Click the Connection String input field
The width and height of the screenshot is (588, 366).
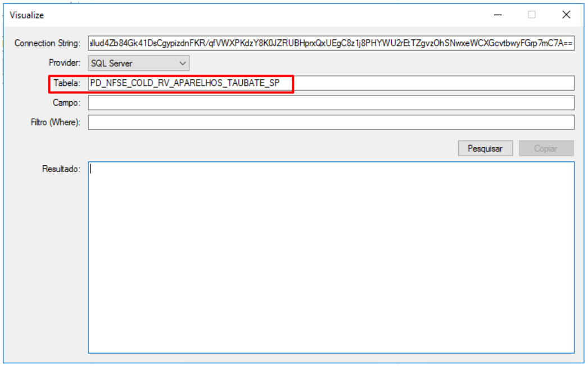[x=331, y=44]
